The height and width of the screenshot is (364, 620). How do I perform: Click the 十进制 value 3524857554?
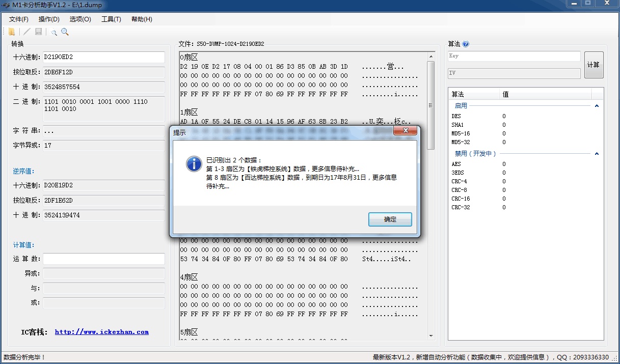tap(103, 87)
